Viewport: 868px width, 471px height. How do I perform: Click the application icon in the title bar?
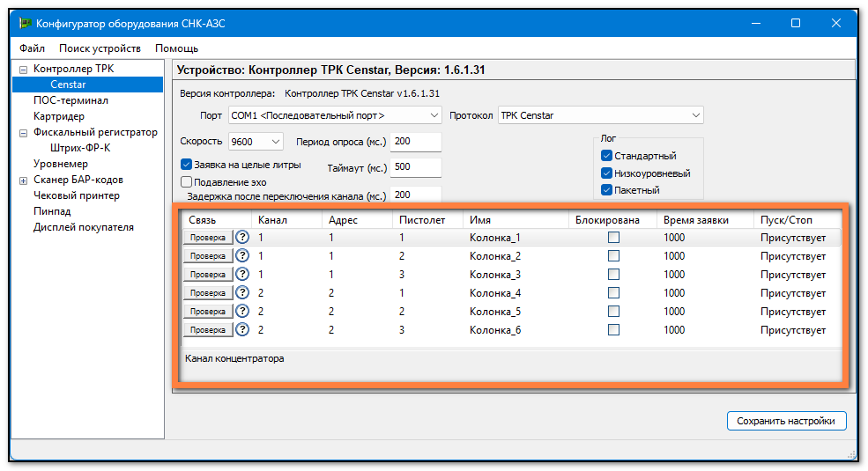26,24
